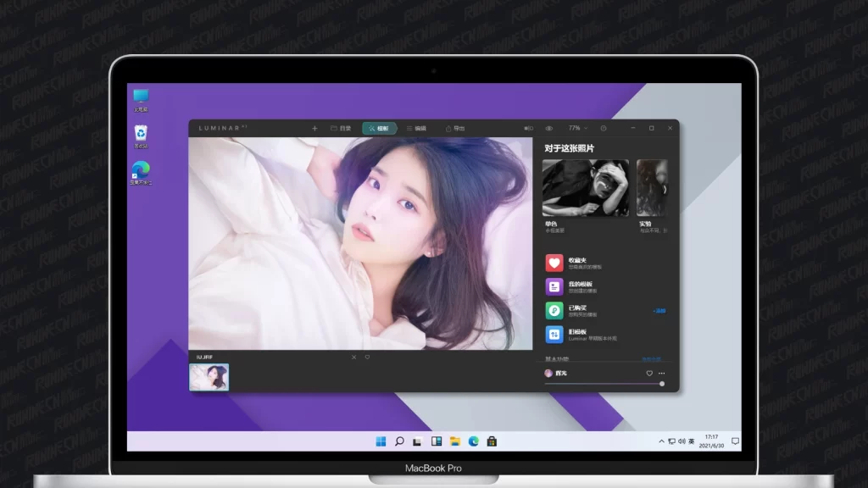Click the 导出 export button
868x488 pixels.
point(455,128)
